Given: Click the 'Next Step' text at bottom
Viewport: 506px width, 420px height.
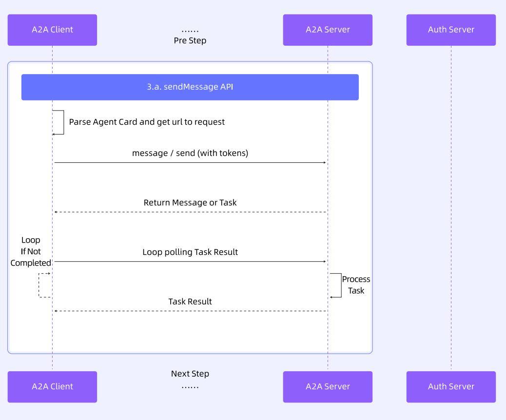Looking at the screenshot, I should (x=190, y=374).
